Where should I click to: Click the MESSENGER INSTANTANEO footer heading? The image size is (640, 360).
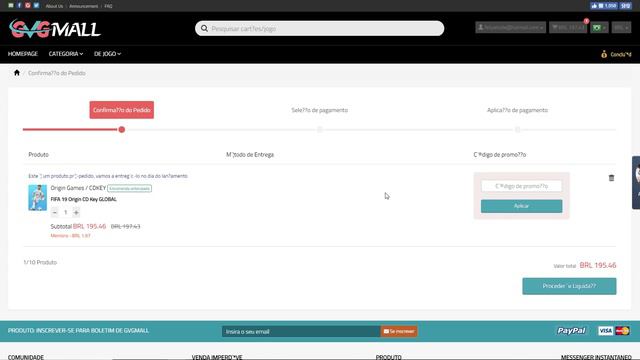point(596,357)
